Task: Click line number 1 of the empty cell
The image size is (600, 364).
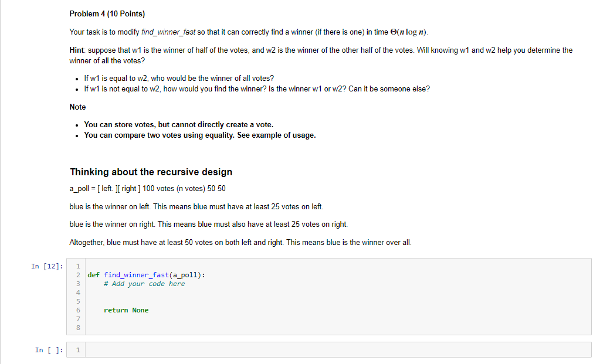Action: [x=78, y=350]
